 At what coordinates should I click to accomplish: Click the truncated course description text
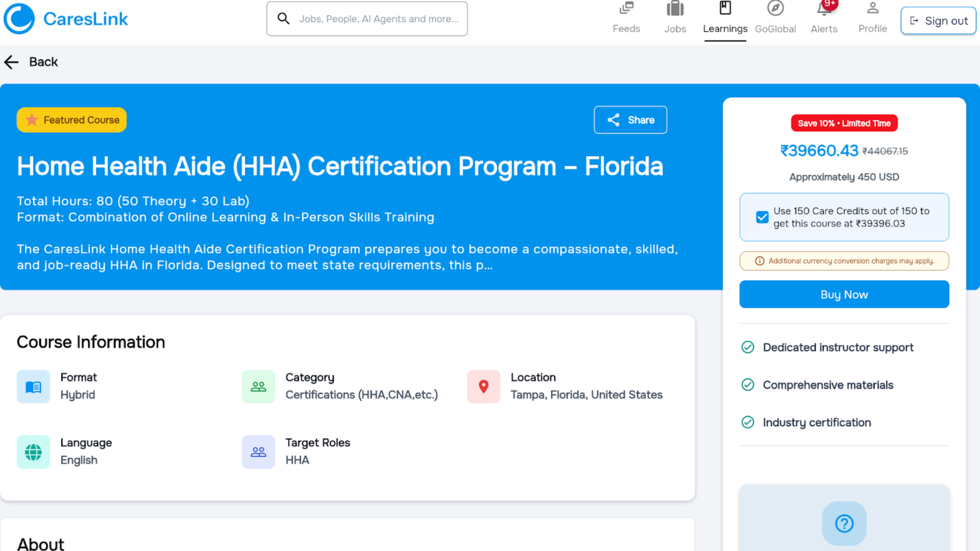(x=347, y=257)
